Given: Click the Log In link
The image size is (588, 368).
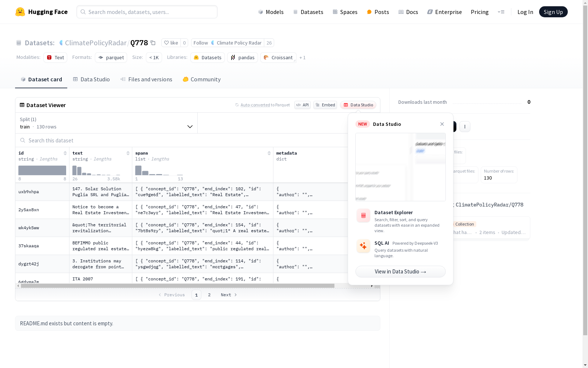Looking at the screenshot, I should pyautogui.click(x=525, y=12).
